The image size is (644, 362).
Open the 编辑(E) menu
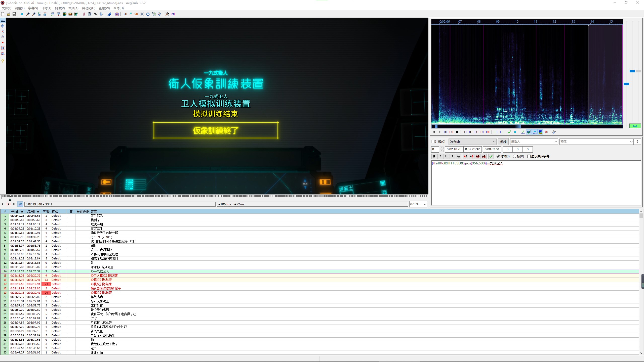[20, 8]
